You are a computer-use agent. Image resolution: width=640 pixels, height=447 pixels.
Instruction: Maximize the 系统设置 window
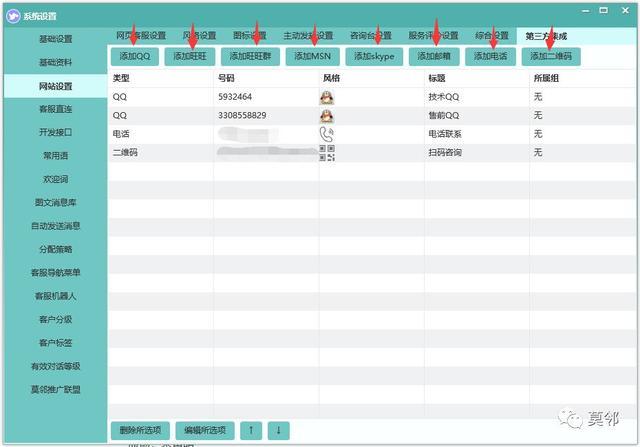[604, 11]
